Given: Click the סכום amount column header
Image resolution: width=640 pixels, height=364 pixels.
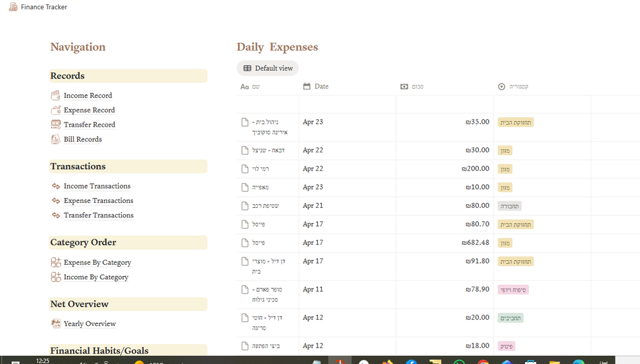Looking at the screenshot, I should 445,86.
